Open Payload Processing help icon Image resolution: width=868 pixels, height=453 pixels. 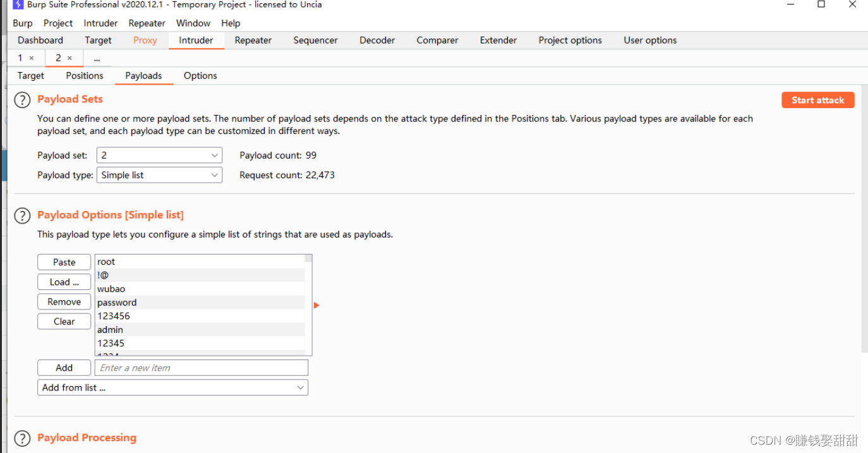tap(22, 438)
